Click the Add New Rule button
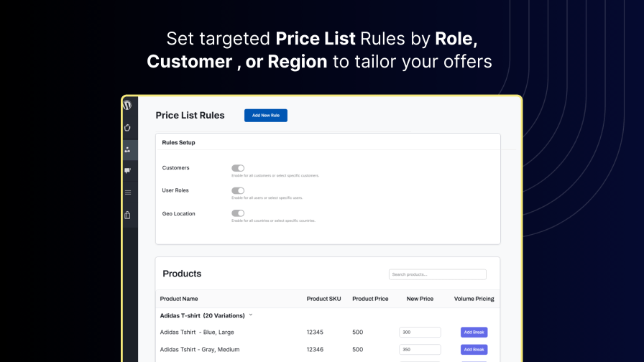This screenshot has height=362, width=644. click(x=265, y=116)
